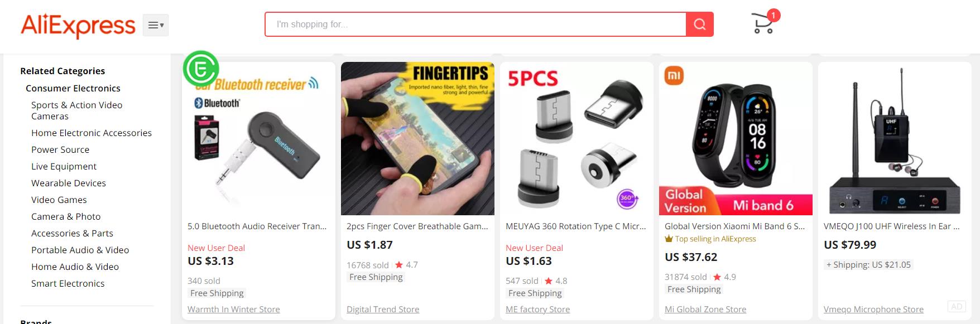Open the shopping cart icon

(764, 23)
